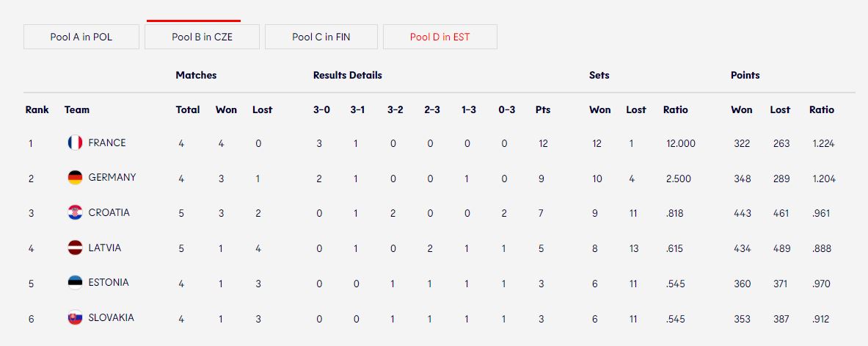
Task: Click the SLOVAKIA team name
Action: (112, 318)
